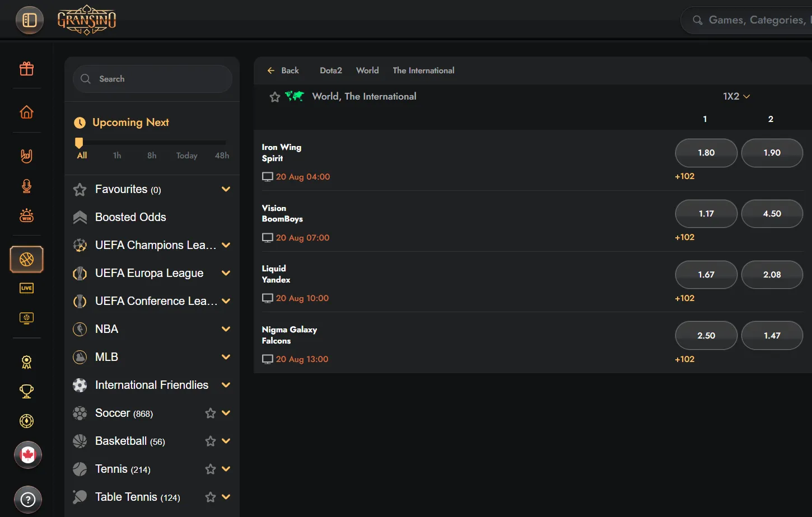Viewport: 812px width, 517px height.
Task: Open live stream icon for Iron Wing match
Action: pyautogui.click(x=268, y=177)
